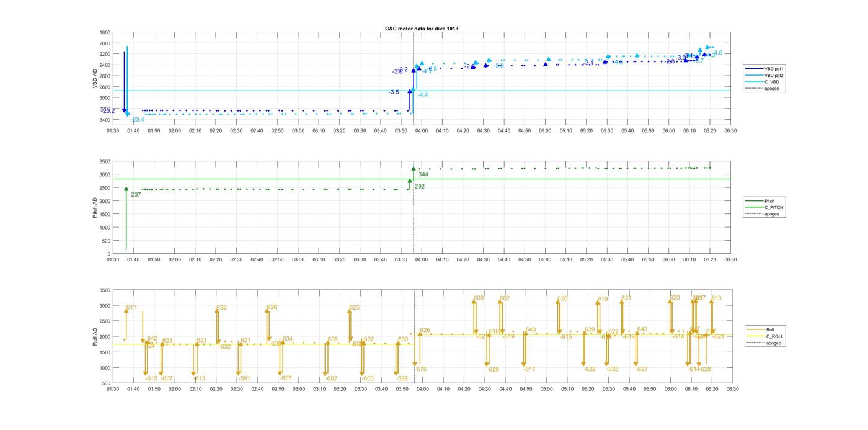
Task: Click the '344' label in the Pitch plot
Action: pos(423,174)
